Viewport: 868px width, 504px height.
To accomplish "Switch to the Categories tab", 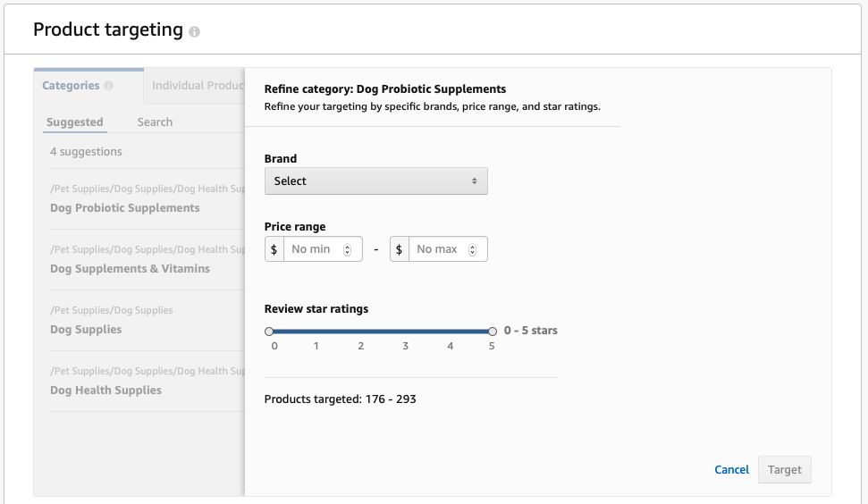I will [x=71, y=86].
